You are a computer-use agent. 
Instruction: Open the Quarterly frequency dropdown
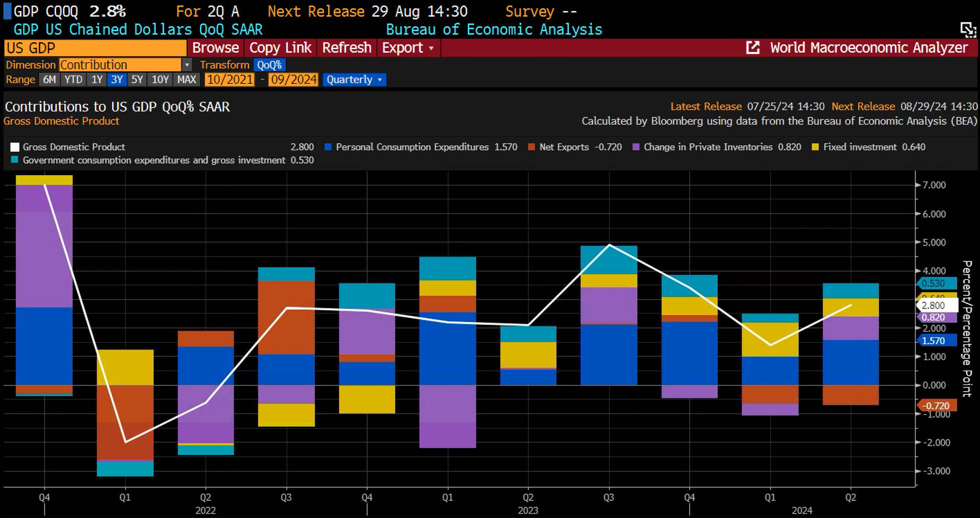point(354,79)
